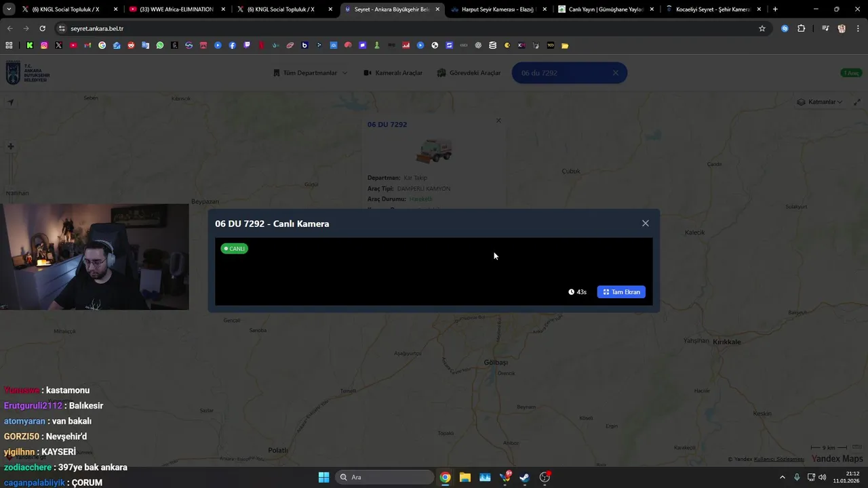Open the bookmarks folder icon

[x=565, y=45]
